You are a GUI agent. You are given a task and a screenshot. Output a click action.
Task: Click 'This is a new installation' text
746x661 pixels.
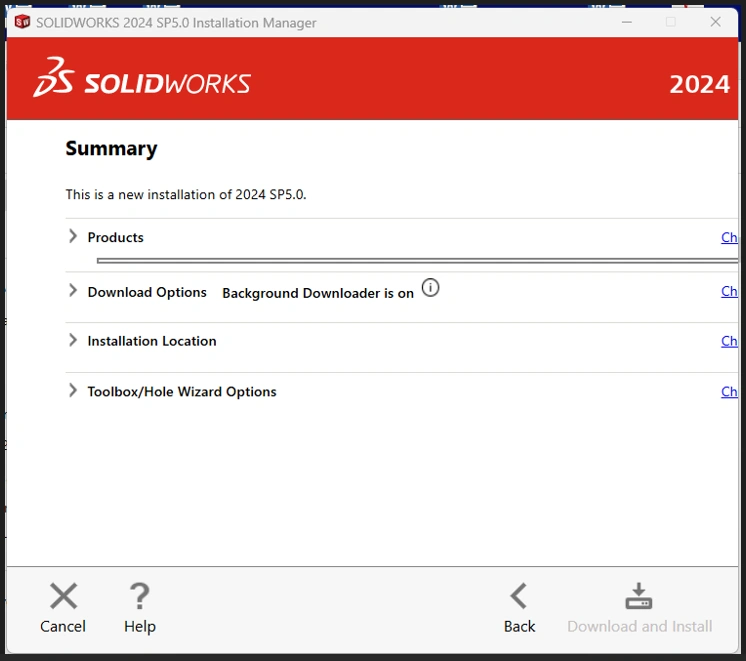tap(186, 195)
